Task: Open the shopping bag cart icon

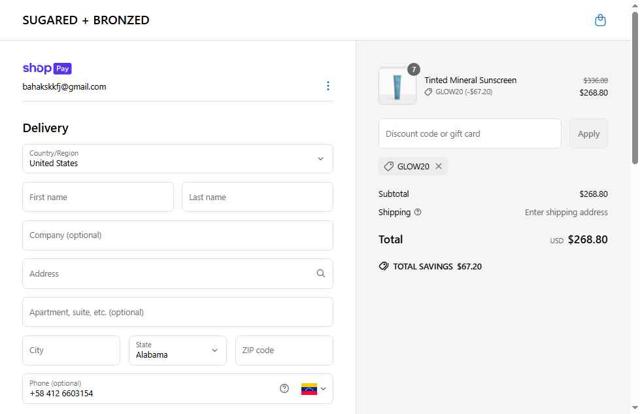Action: (x=600, y=20)
